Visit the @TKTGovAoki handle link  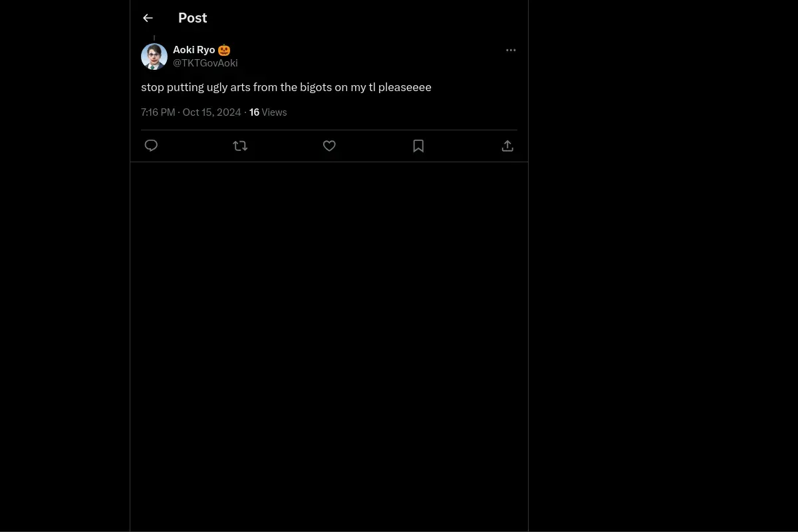point(205,63)
